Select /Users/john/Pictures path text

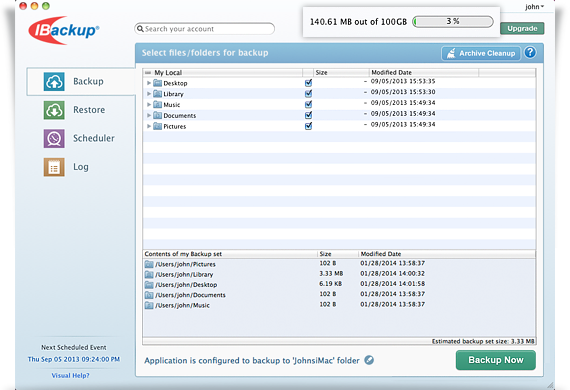(185, 264)
